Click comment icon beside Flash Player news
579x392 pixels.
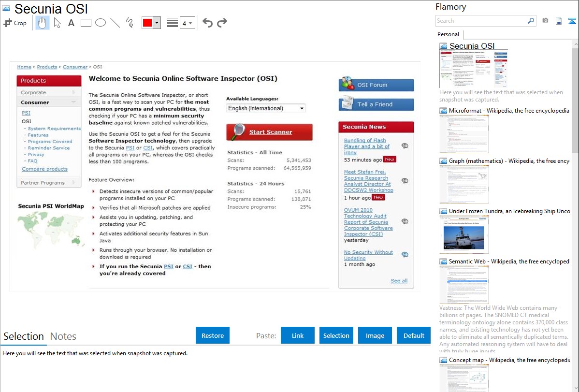405,145
